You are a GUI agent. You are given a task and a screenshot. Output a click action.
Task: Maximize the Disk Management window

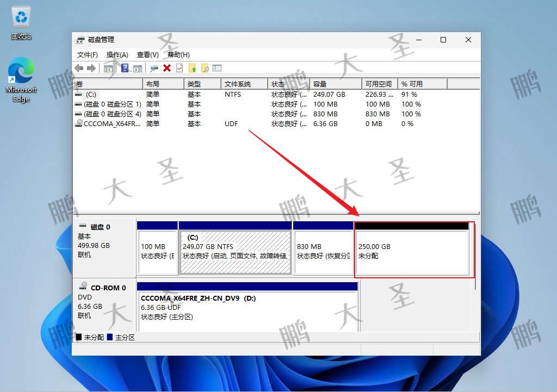point(443,40)
